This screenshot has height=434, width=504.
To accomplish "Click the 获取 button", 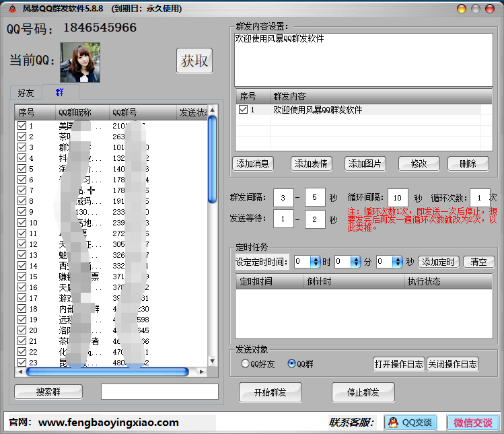I will [194, 61].
